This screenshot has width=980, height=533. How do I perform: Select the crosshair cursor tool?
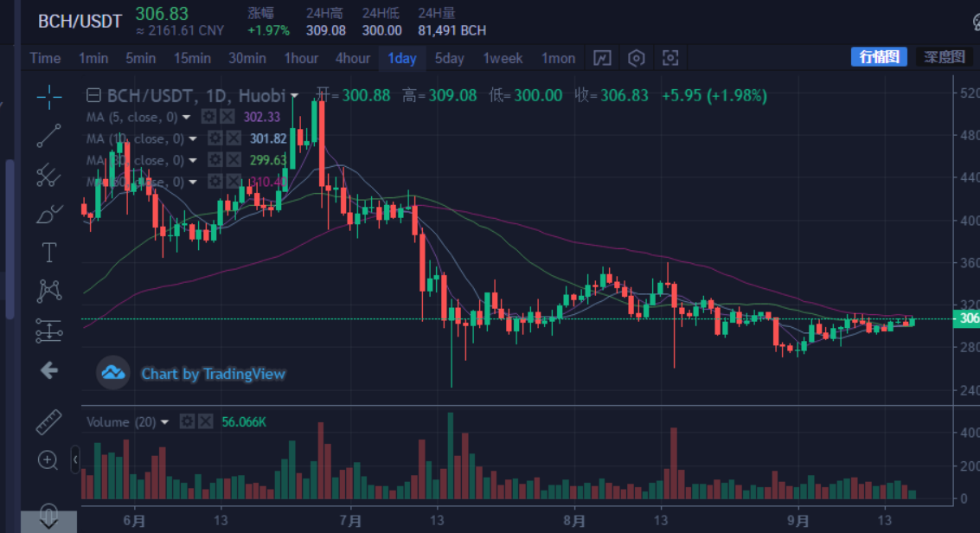49,97
